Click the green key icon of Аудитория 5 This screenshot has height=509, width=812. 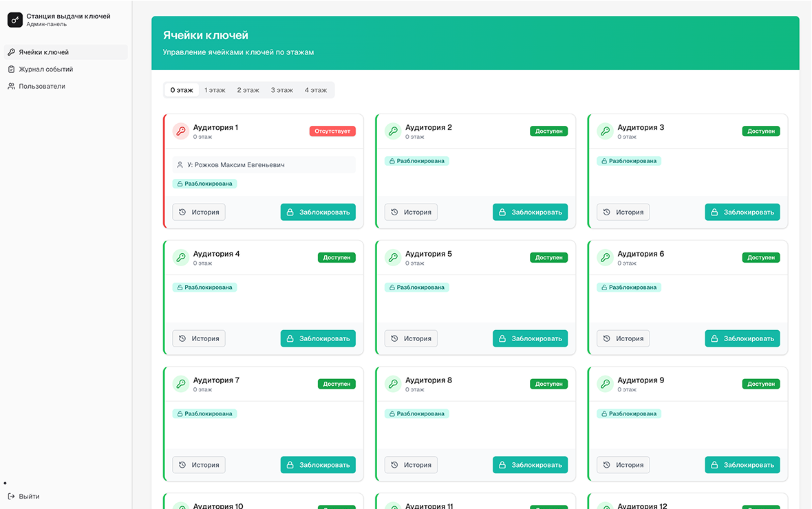tap(393, 257)
